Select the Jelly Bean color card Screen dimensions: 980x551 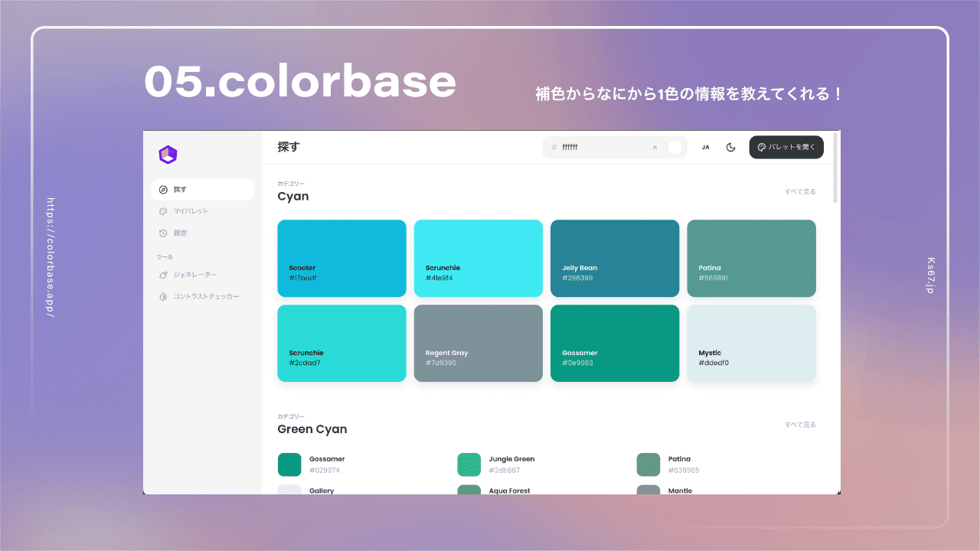coord(615,259)
